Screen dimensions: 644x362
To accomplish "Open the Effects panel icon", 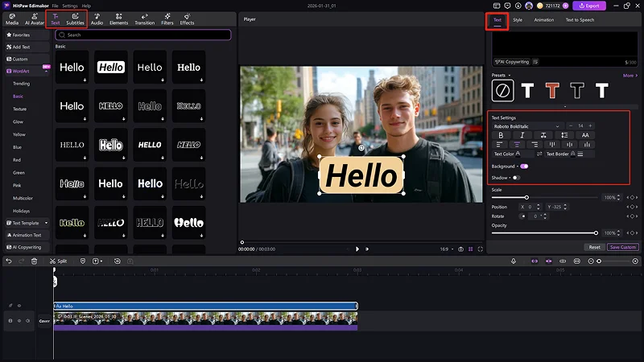I will 187,16.
